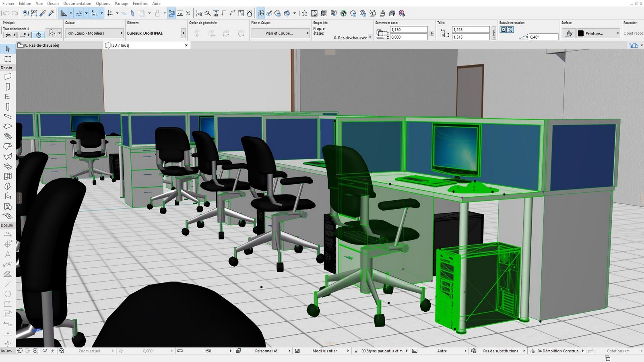
Task: Toggle the surface override button beside Peinture
Action: click(568, 33)
